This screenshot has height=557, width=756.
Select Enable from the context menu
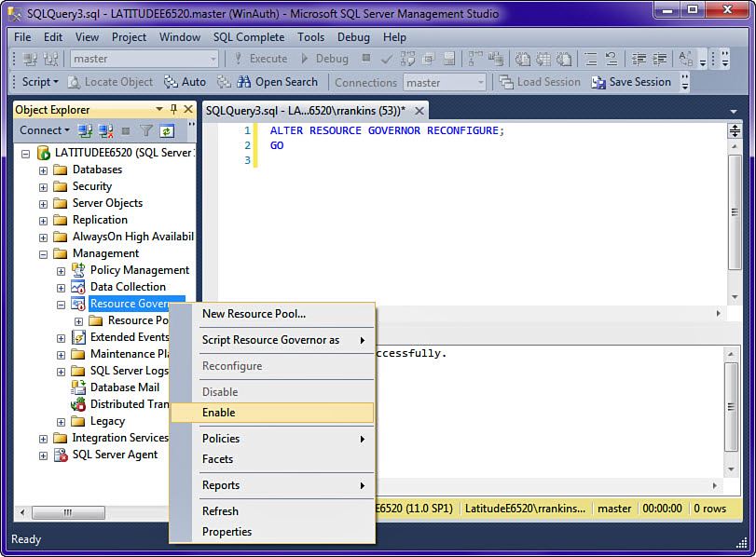(219, 413)
